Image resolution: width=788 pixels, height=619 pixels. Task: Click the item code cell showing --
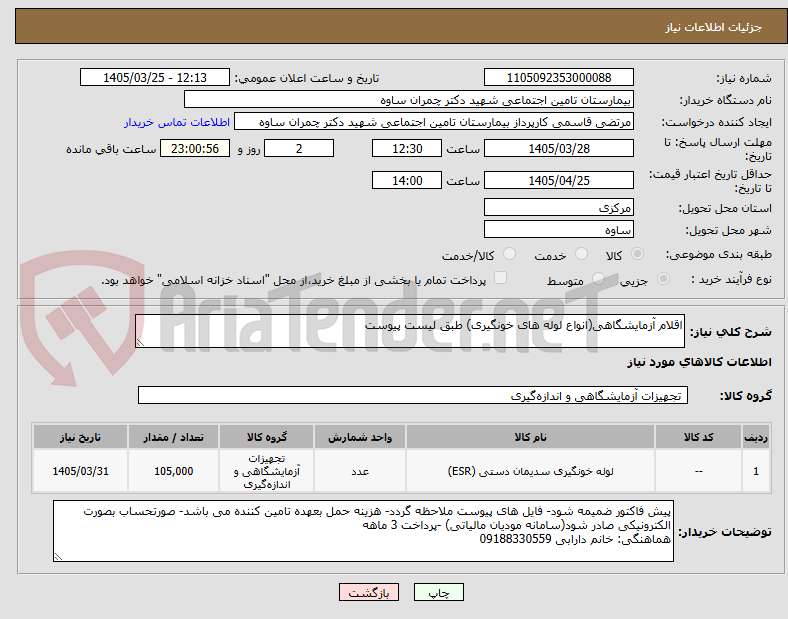(x=698, y=471)
